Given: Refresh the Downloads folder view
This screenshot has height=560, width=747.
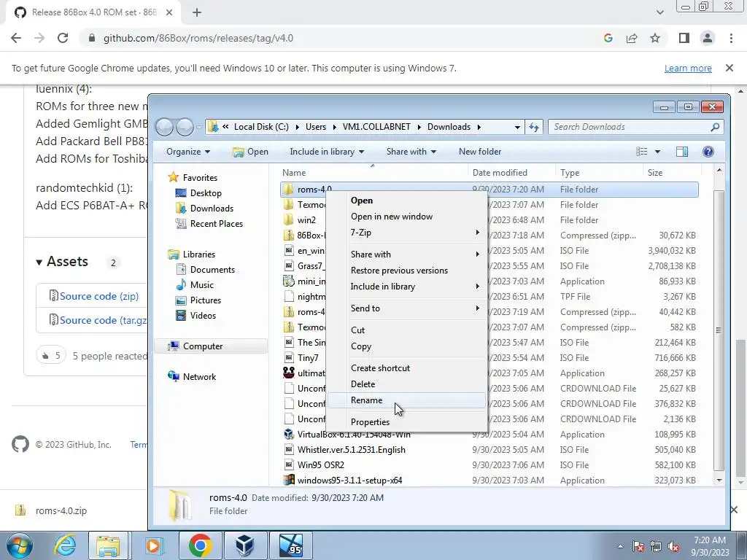Looking at the screenshot, I should (x=533, y=127).
